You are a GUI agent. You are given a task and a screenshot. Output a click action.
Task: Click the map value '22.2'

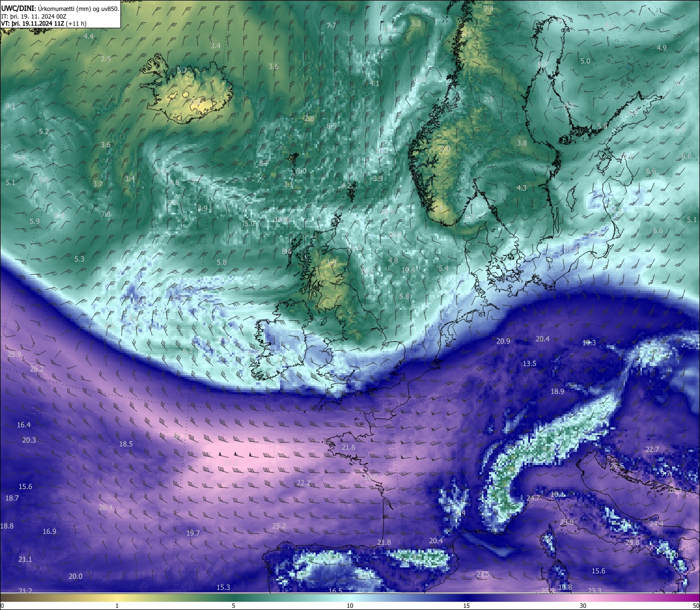coord(304,483)
